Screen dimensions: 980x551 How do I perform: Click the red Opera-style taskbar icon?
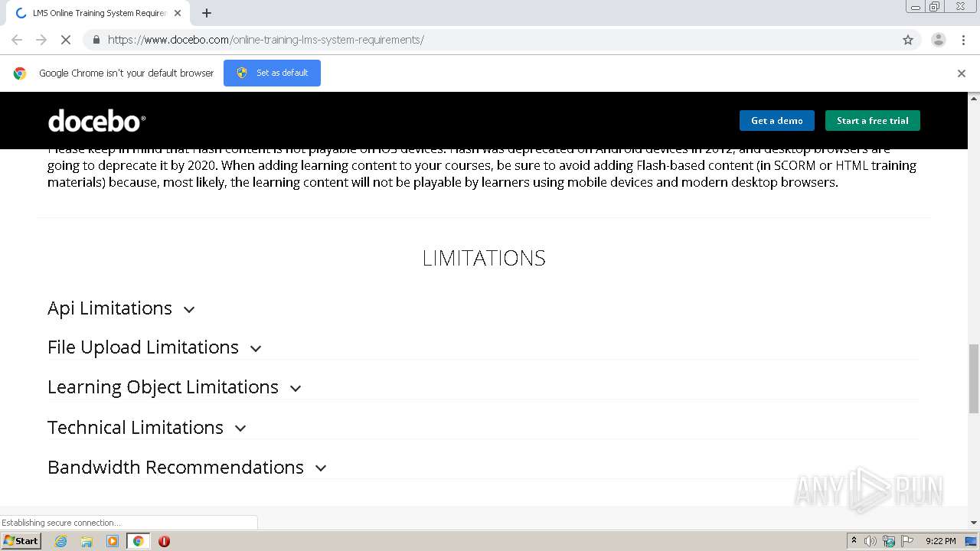pos(164,541)
